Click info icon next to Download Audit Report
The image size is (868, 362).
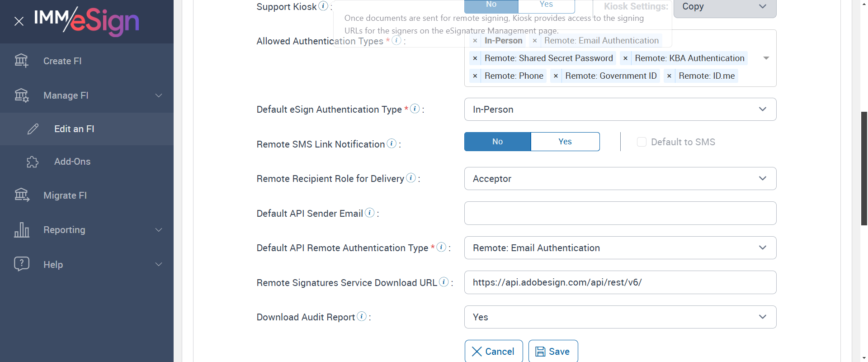click(x=362, y=316)
